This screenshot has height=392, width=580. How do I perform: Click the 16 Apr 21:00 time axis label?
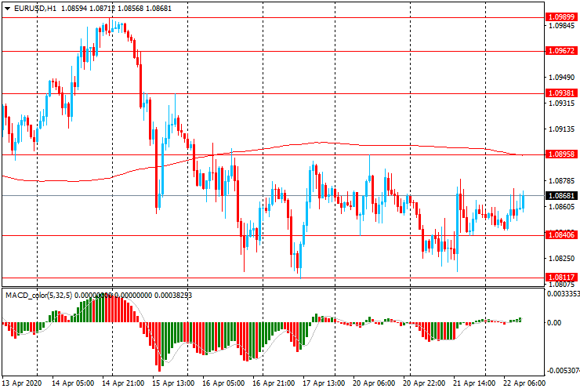274,383
